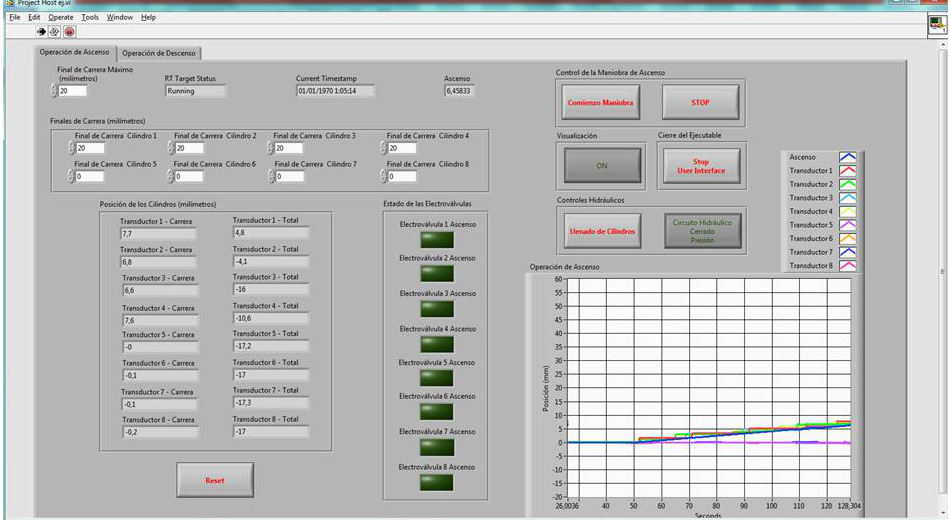
Task: Click the Cilindro 1 final de carrera stepper
Action: tap(71, 148)
